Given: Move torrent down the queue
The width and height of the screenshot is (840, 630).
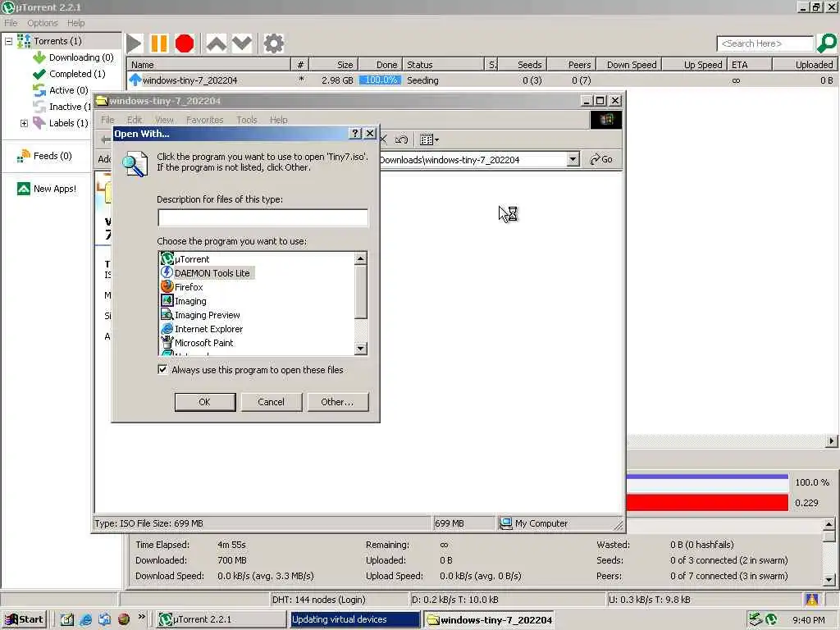Looking at the screenshot, I should [242, 44].
